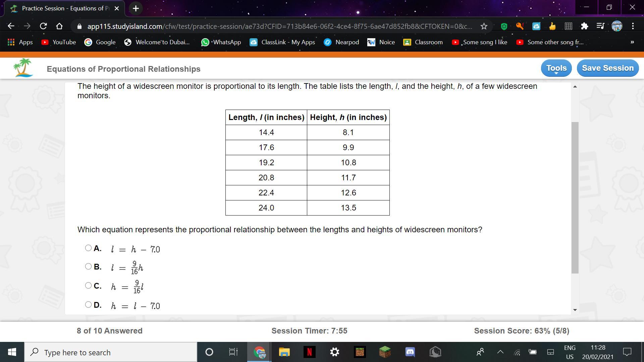
Task: Click the Study Island palm tree logo
Action: 23,68
